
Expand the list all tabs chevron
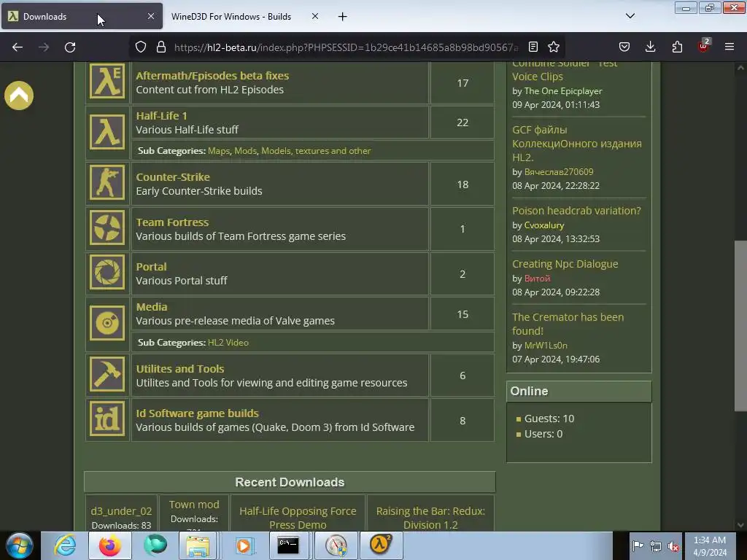tap(630, 16)
